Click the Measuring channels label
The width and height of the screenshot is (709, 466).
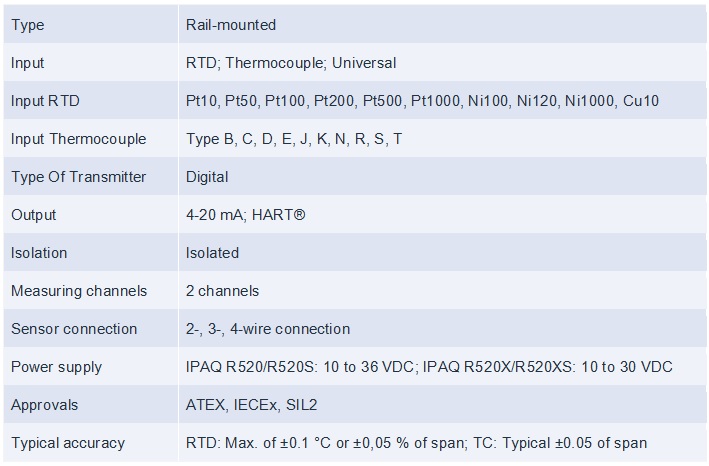[x=79, y=291]
